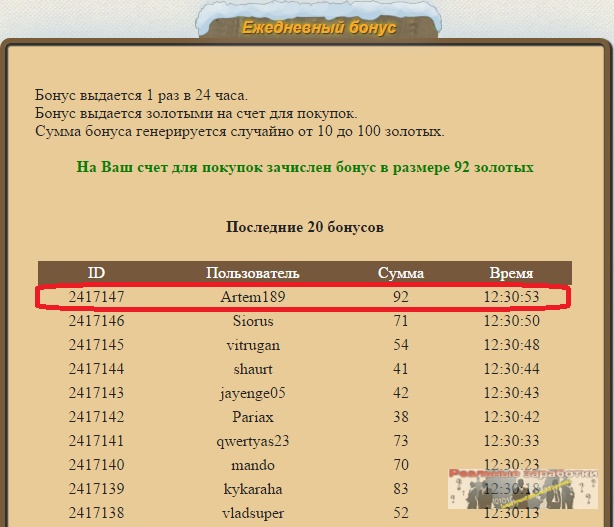The height and width of the screenshot is (527, 614).
Task: Select username Artem189 in highlighted row
Action: 252,297
